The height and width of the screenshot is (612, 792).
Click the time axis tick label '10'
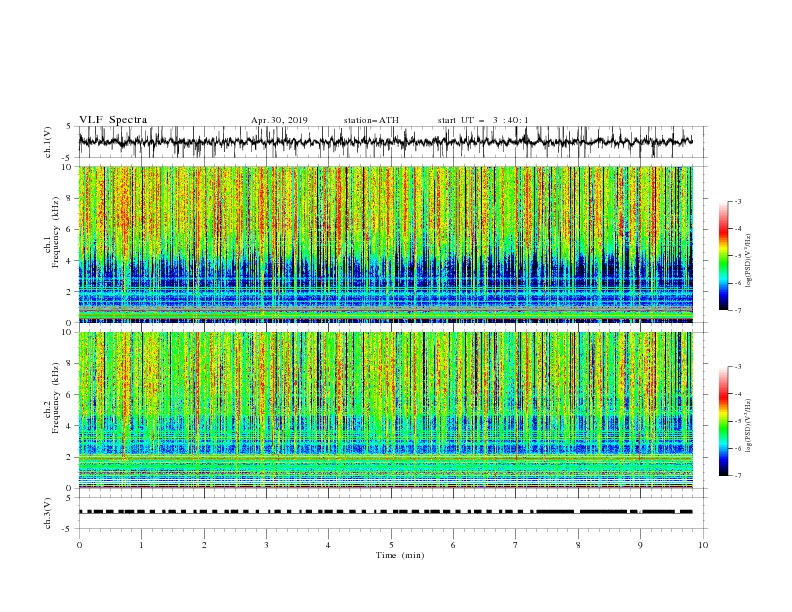(x=703, y=545)
